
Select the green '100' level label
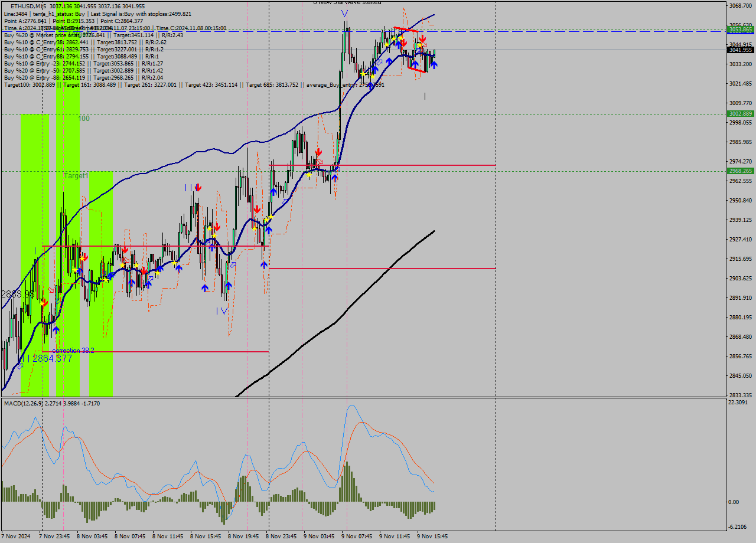[84, 119]
